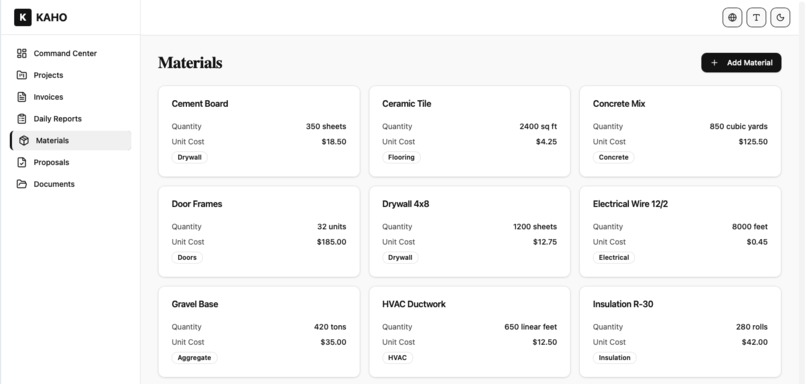This screenshot has width=806, height=384.
Task: Open the Door Frames card title
Action: 197,204
